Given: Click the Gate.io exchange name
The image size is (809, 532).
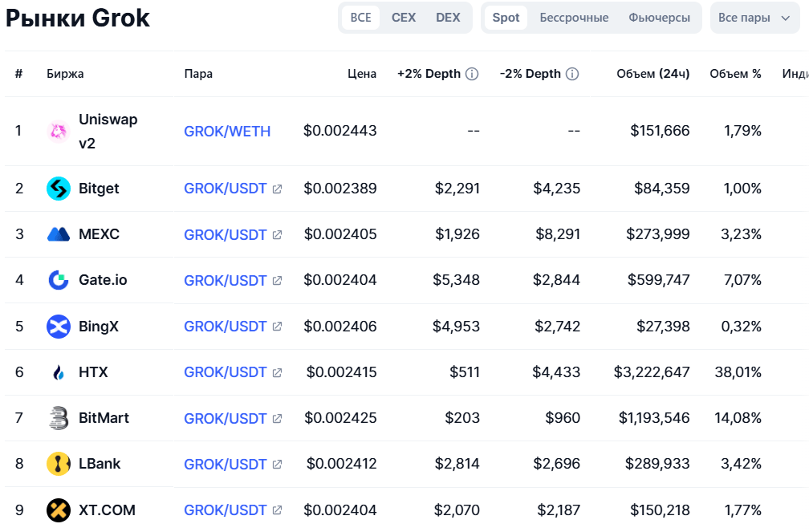Looking at the screenshot, I should 103,280.
